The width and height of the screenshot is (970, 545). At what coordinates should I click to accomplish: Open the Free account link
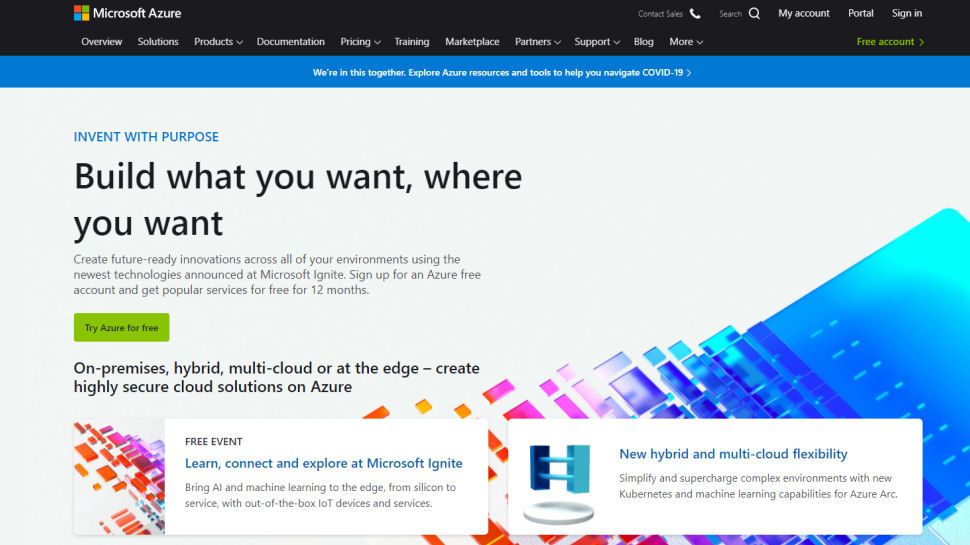click(x=885, y=41)
